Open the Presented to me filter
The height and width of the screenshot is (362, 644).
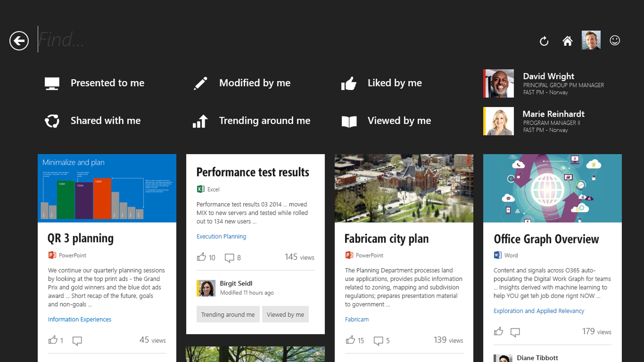(x=95, y=83)
